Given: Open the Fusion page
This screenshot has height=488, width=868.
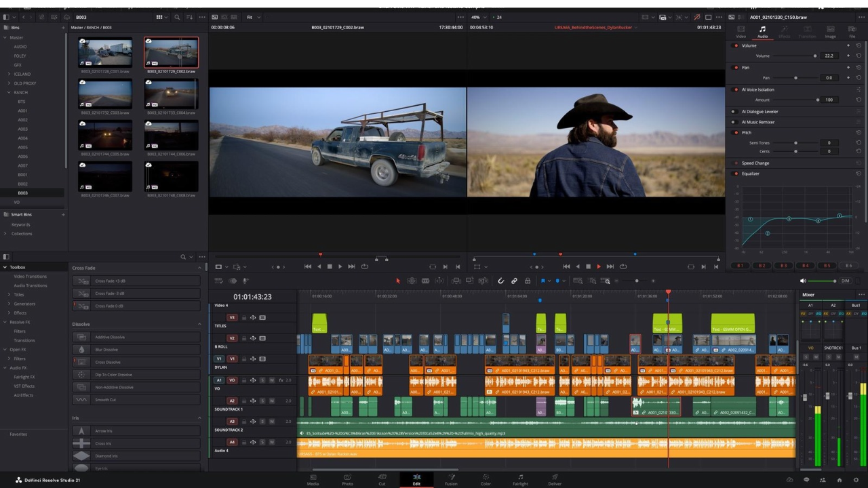Looking at the screenshot, I should coord(451,479).
